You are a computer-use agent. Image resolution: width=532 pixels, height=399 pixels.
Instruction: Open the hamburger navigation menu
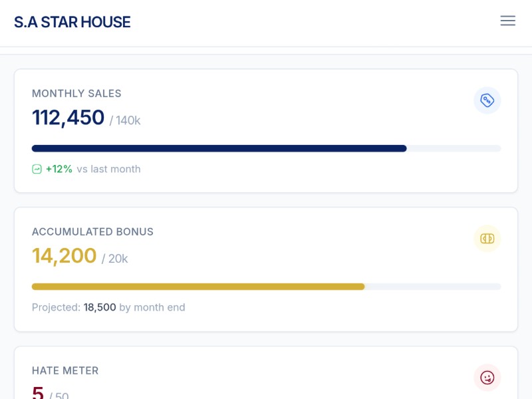click(x=507, y=21)
